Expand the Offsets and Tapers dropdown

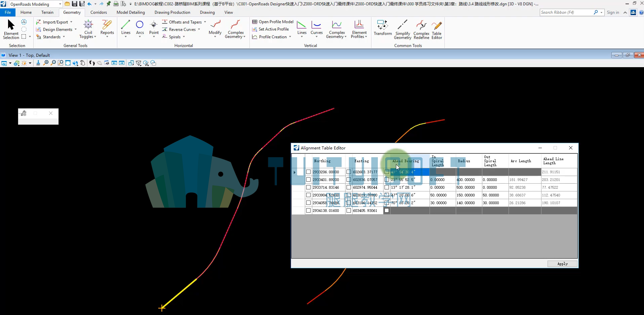point(205,22)
